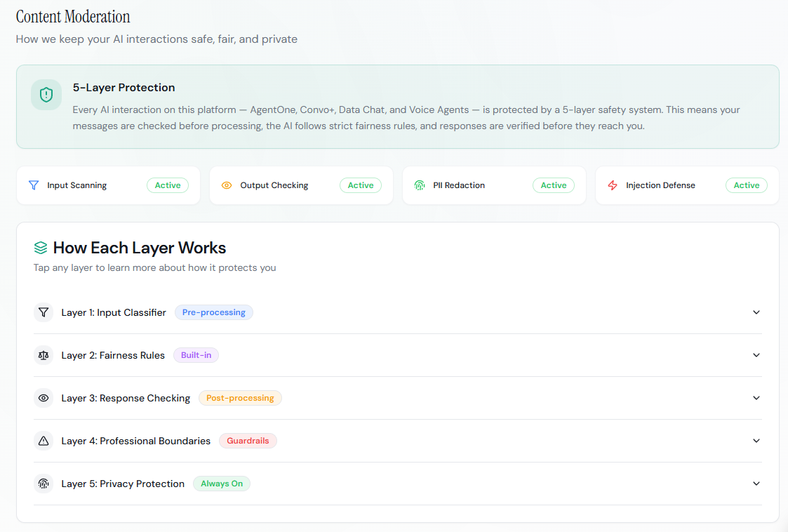Open the Layer 4: Professional Boundaries title

pos(135,441)
